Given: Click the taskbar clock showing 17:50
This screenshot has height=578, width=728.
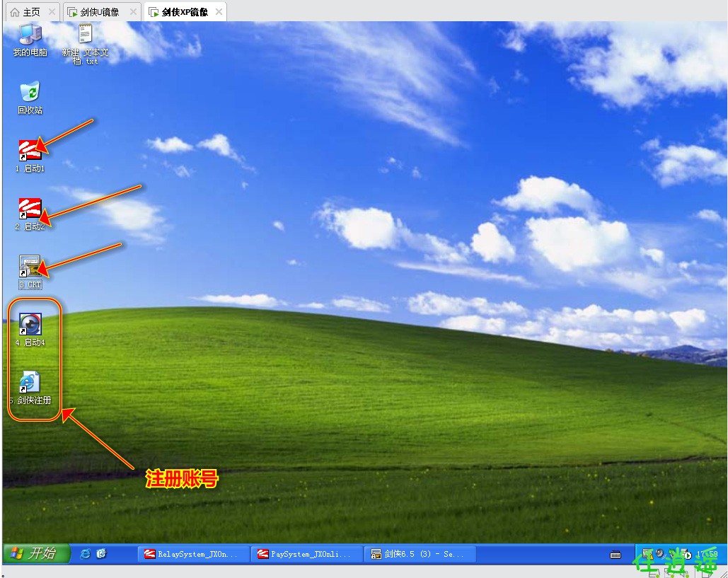Looking at the screenshot, I should coord(707,554).
